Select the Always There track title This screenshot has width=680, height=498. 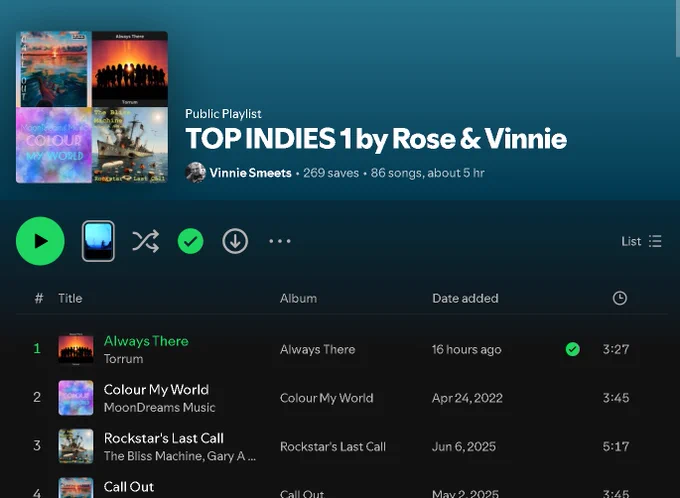click(x=146, y=341)
